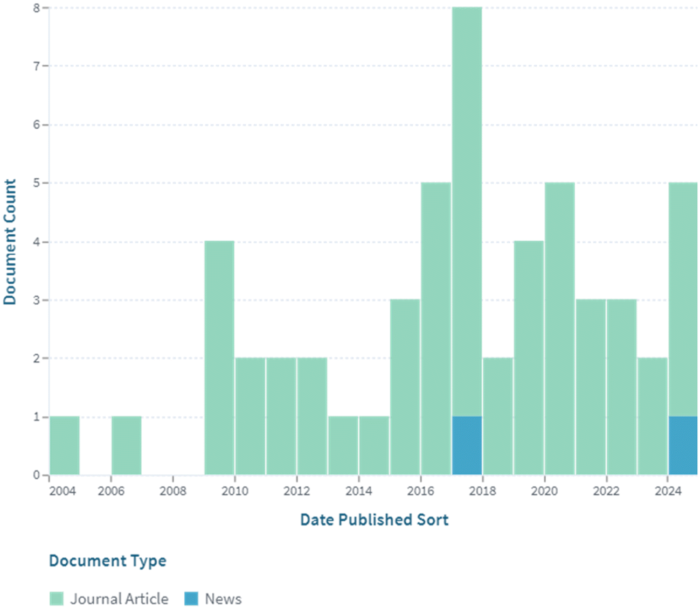Viewport: 700px width, 609px height.
Task: Click the 2016 x-axis label
Action: [421, 491]
